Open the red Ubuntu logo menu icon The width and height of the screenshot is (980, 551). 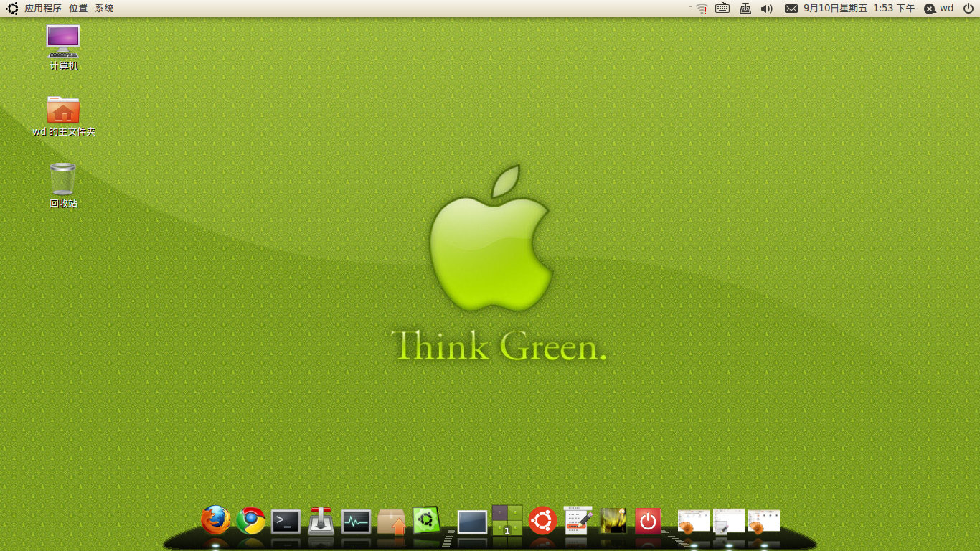point(542,521)
